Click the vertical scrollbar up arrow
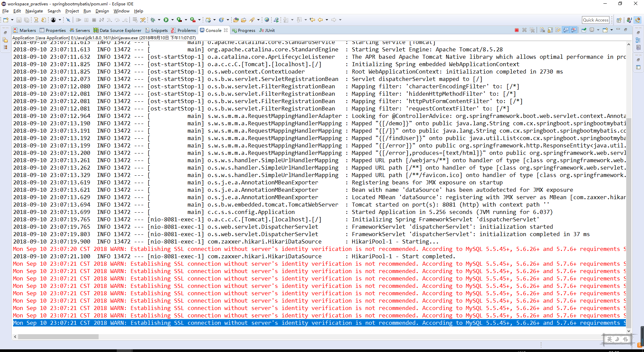The height and width of the screenshot is (352, 644). pos(629,44)
